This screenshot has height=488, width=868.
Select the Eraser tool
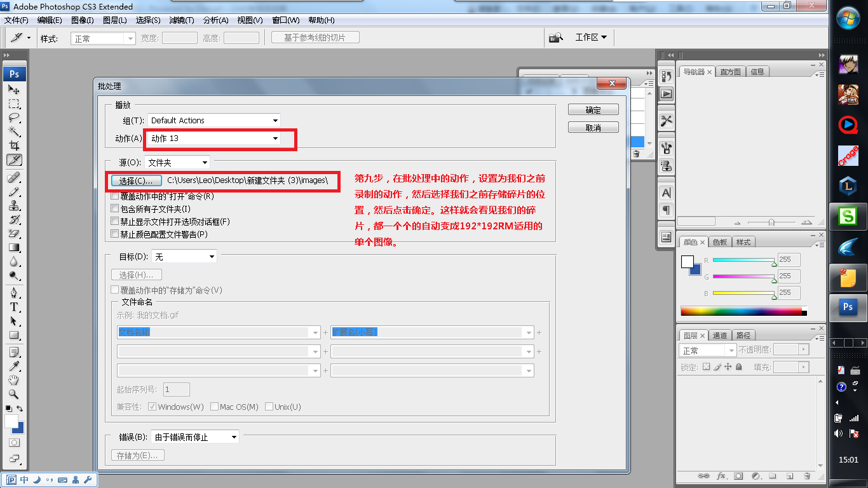pyautogui.click(x=14, y=233)
